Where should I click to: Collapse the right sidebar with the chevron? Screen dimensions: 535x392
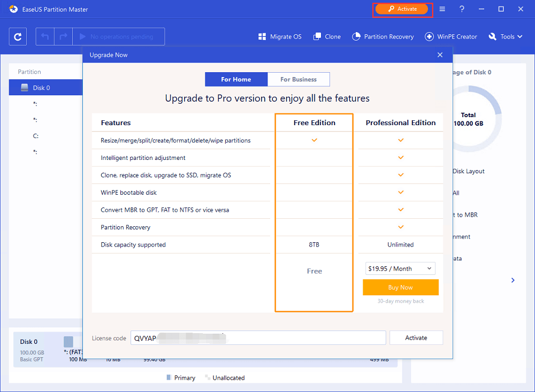tap(513, 280)
